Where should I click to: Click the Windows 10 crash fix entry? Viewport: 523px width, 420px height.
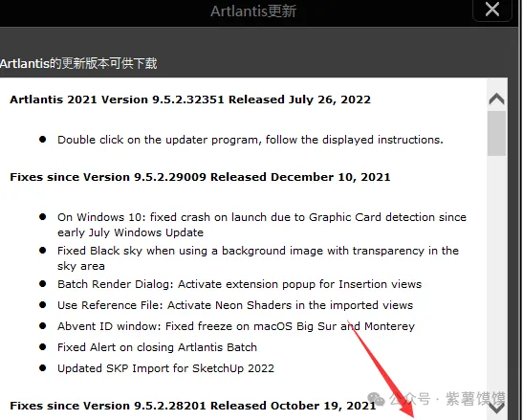tap(262, 225)
